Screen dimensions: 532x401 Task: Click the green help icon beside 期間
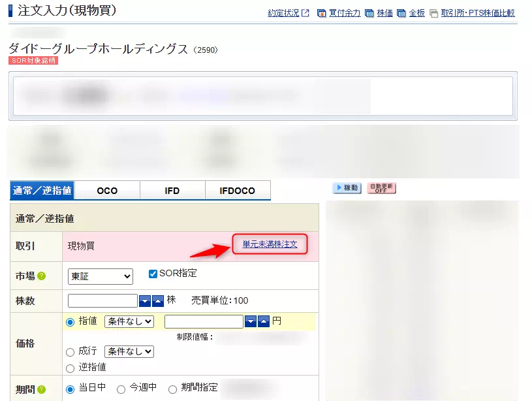[x=41, y=389]
